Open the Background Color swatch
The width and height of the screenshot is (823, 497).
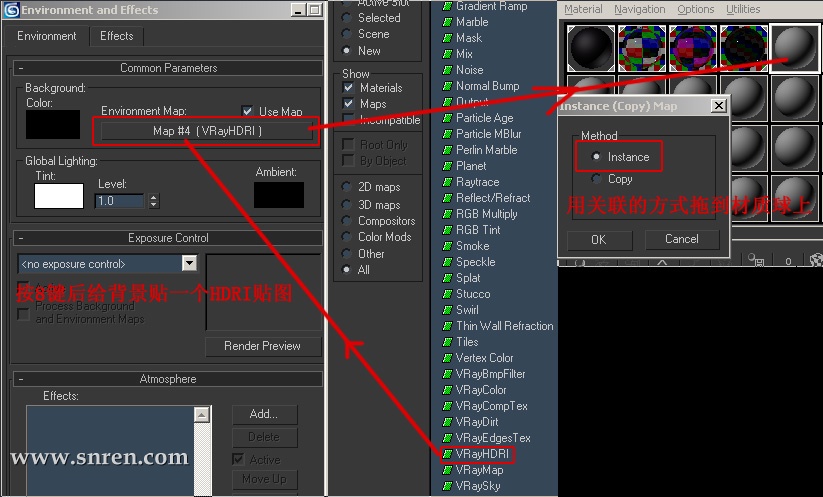(53, 124)
